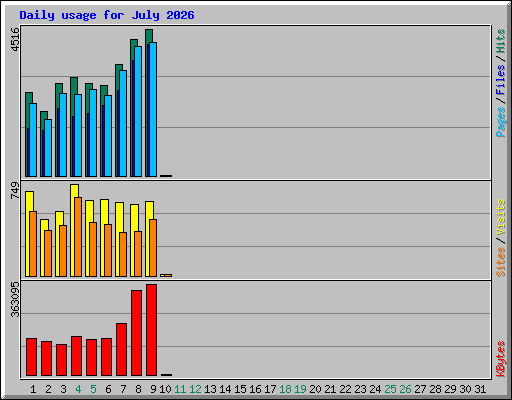Click the red KBytes legend label
The height and width of the screenshot is (400, 512).
pos(500,359)
